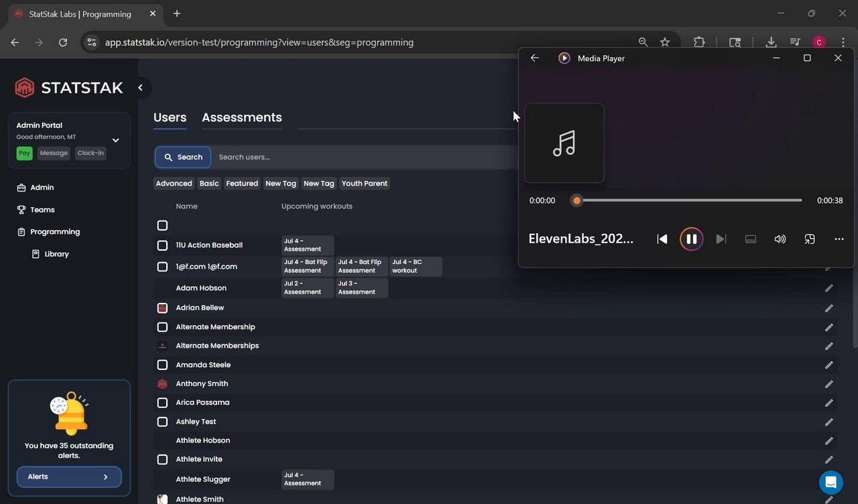Viewport: 858px width, 504px height.
Task: Edit Athlete Hobson with the pencil icon
Action: point(829,441)
